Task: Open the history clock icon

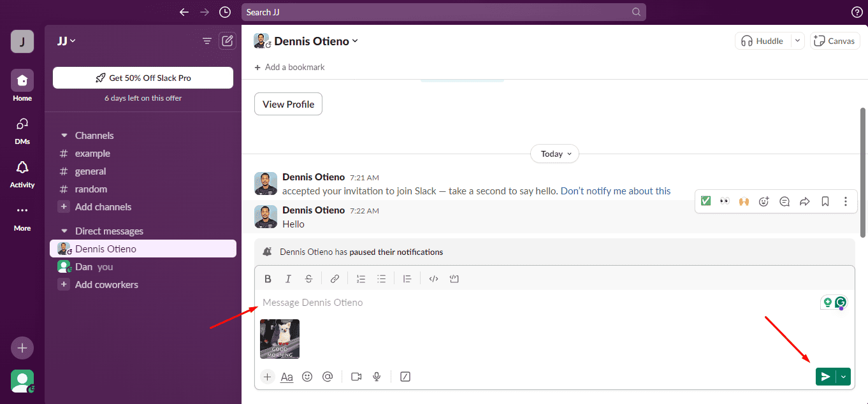Action: pos(225,12)
